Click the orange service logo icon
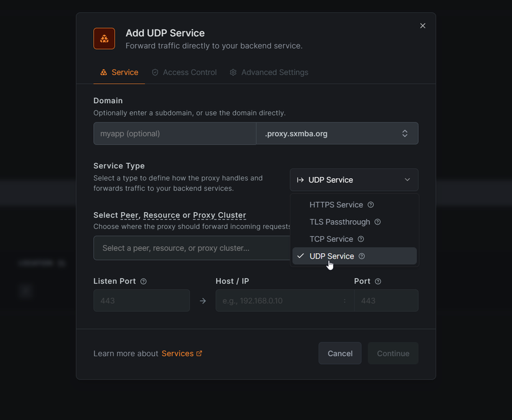Viewport: 512px width, 420px height. click(104, 38)
